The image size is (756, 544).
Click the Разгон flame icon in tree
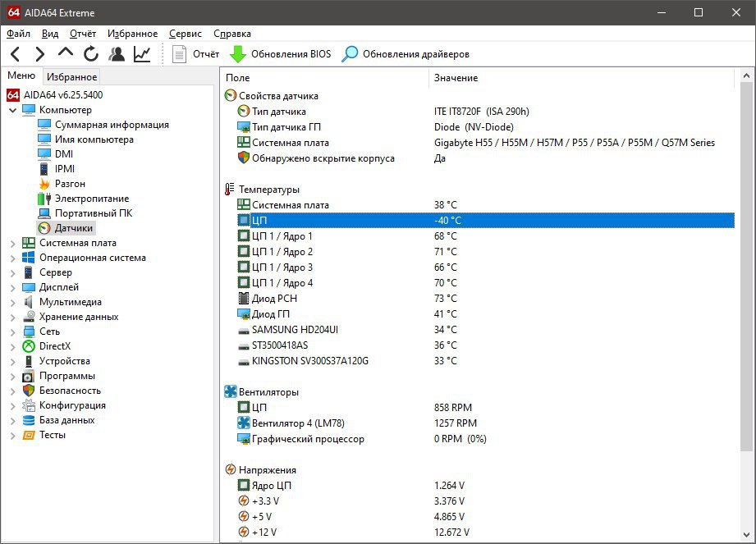point(44,184)
